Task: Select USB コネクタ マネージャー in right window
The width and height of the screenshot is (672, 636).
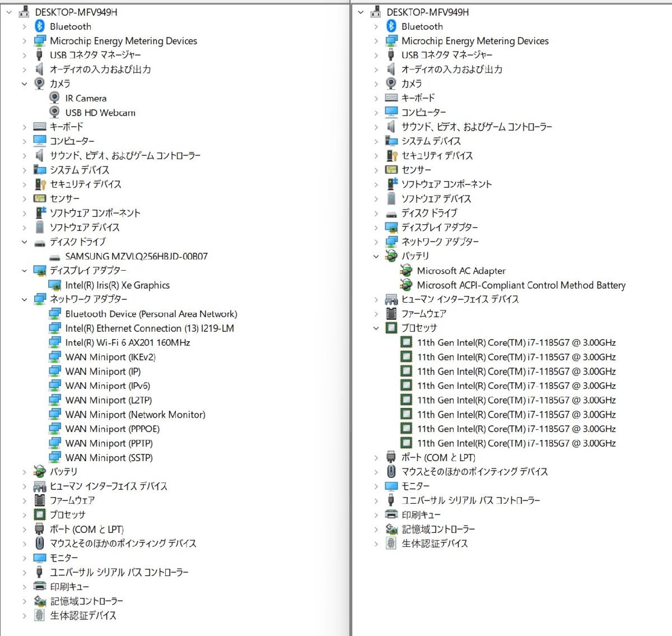Action: [447, 55]
